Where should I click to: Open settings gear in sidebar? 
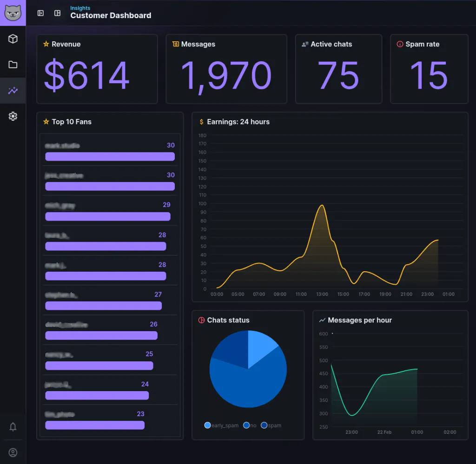click(13, 116)
